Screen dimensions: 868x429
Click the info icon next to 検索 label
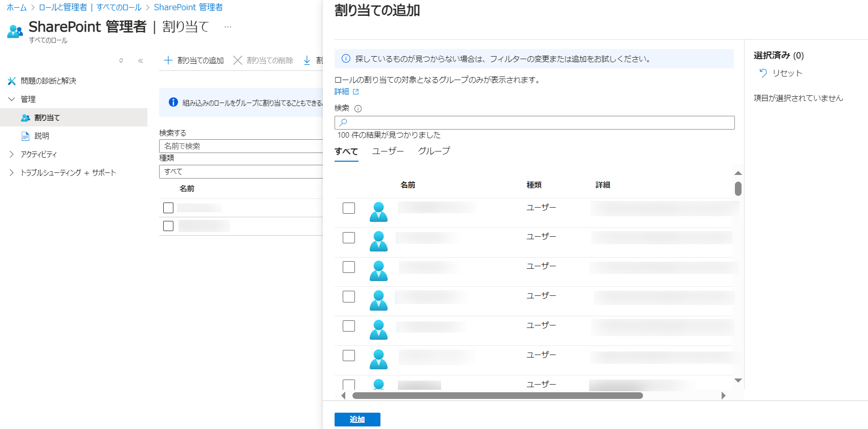[358, 109]
